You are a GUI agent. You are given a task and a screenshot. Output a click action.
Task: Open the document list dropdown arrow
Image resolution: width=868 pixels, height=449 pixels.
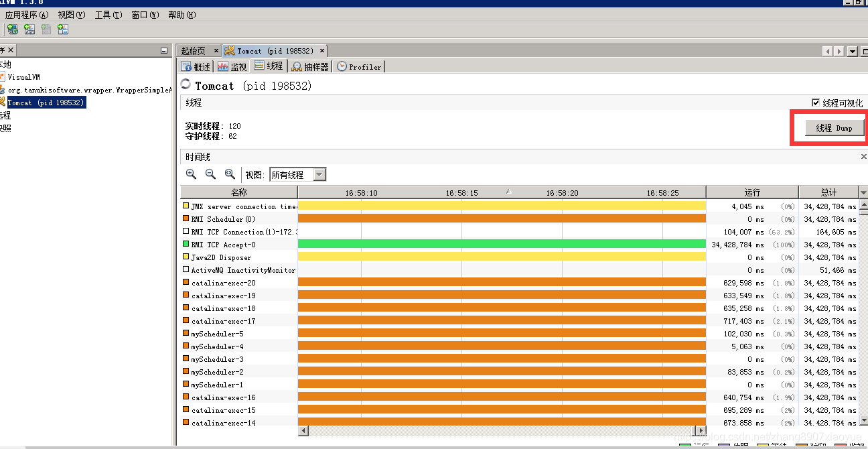coord(853,52)
